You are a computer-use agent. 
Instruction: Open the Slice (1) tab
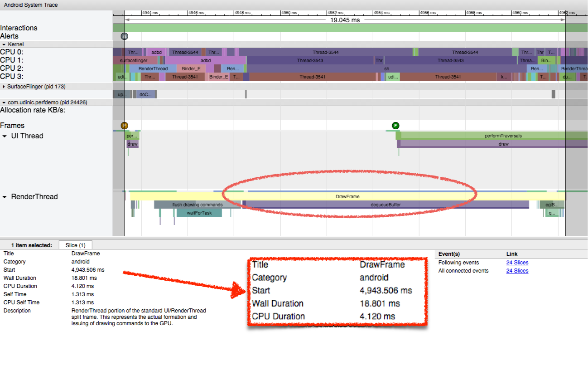(75, 245)
